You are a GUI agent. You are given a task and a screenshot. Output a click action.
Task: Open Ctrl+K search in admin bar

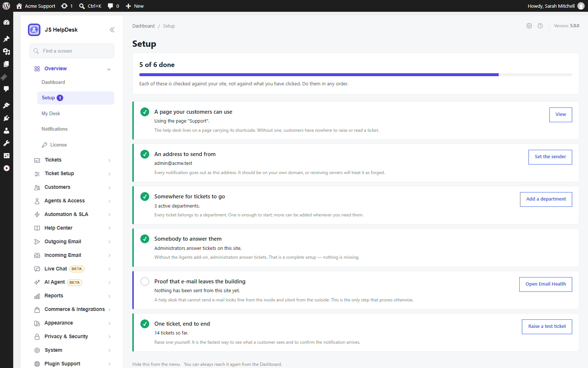point(90,6)
